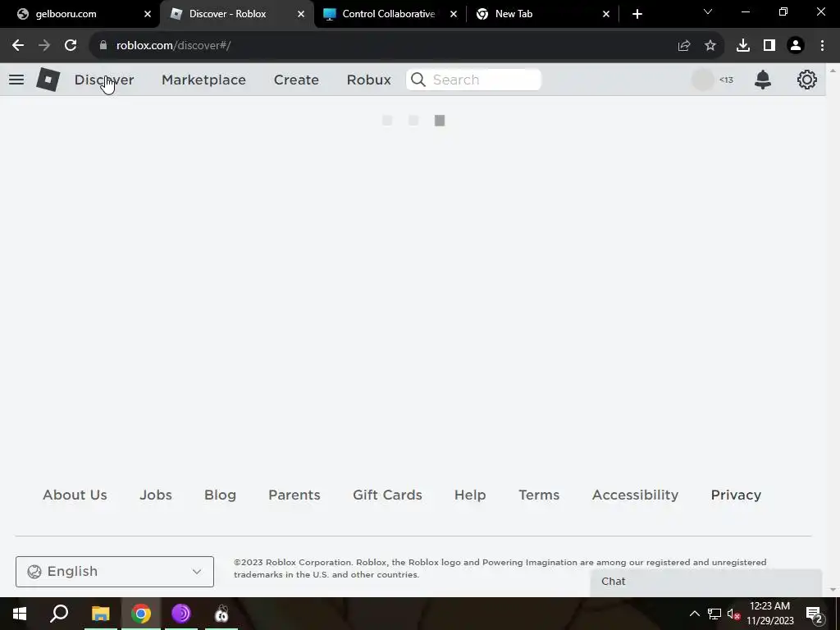Open Chrome downloads icon
Screen dimensions: 840x630
742,46
